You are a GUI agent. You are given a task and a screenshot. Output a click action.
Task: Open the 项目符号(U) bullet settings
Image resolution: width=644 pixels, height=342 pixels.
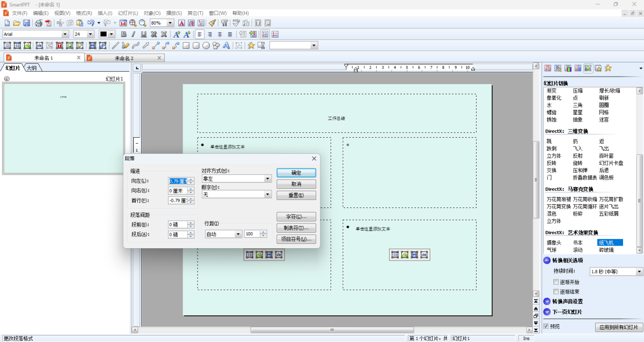[x=297, y=240]
